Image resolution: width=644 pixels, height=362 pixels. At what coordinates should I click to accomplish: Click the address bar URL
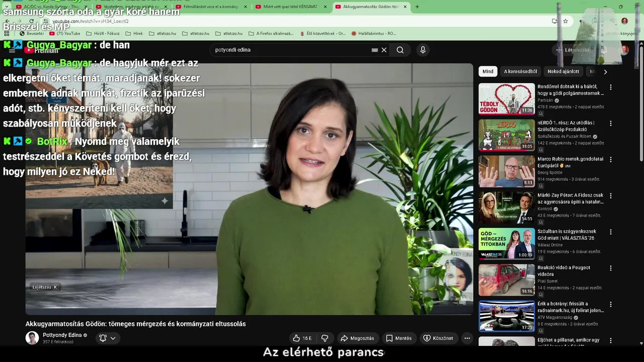pos(91,21)
